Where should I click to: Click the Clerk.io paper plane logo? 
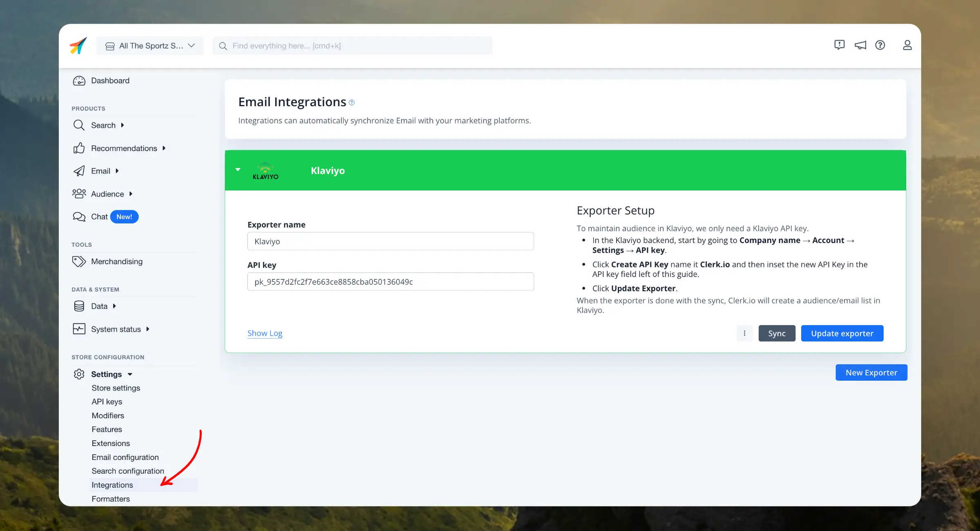(x=78, y=45)
